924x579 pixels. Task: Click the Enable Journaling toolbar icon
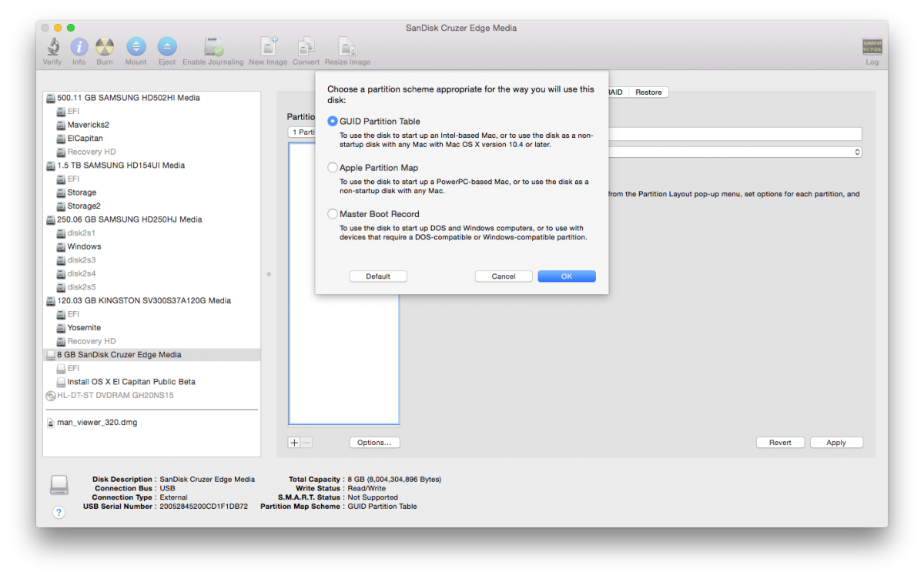pos(213,47)
